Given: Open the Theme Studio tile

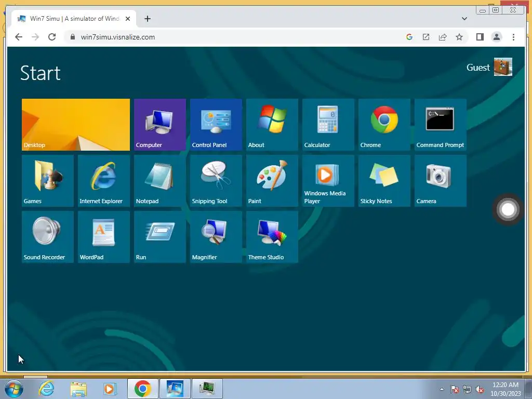Looking at the screenshot, I should click(x=272, y=237).
